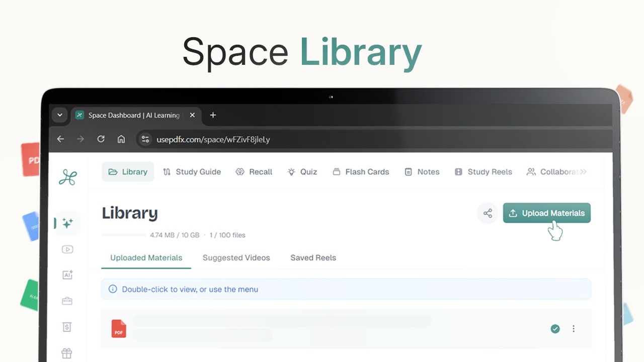Reload the page with refresh icon
Image resolution: width=644 pixels, height=362 pixels.
[101, 139]
